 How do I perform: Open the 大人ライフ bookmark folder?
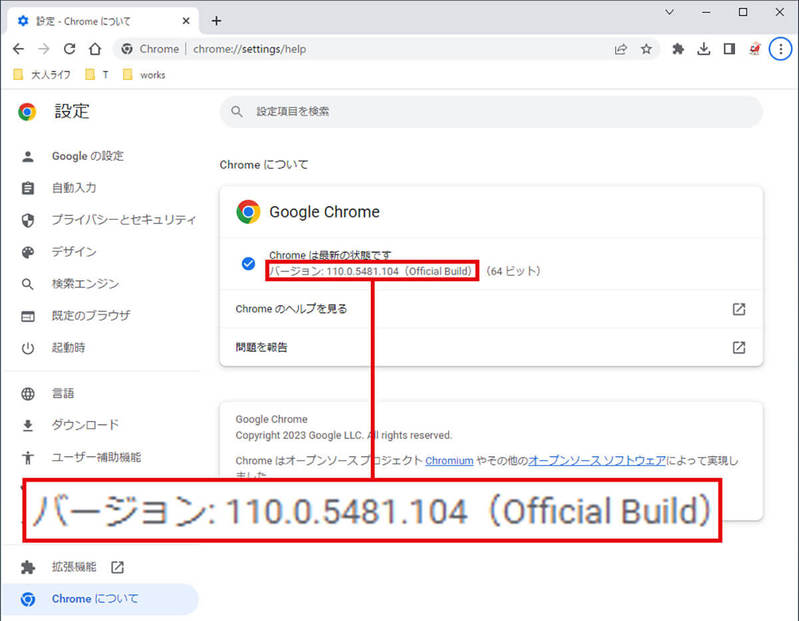(x=42, y=75)
